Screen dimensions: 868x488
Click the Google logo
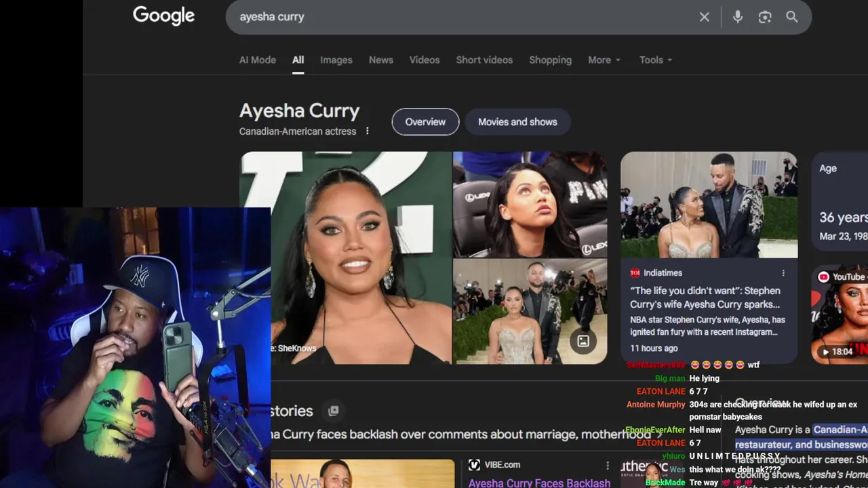(x=163, y=16)
